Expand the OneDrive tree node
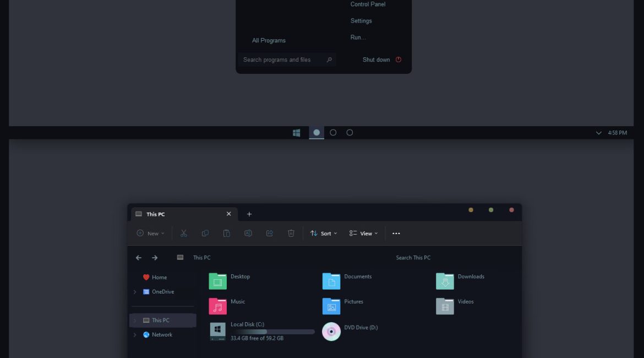The image size is (644, 358). [135, 292]
